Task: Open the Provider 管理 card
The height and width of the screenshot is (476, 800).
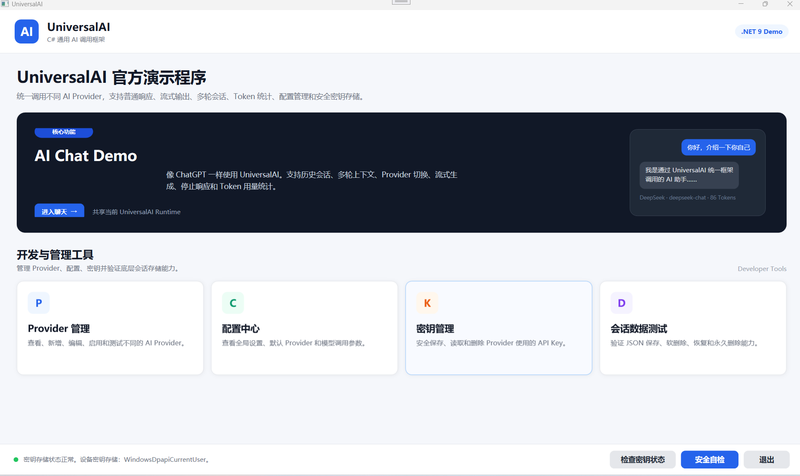Action: pyautogui.click(x=110, y=328)
